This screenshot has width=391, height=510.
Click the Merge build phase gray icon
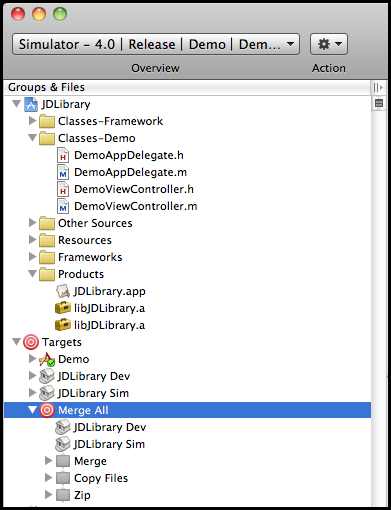pyautogui.click(x=63, y=461)
